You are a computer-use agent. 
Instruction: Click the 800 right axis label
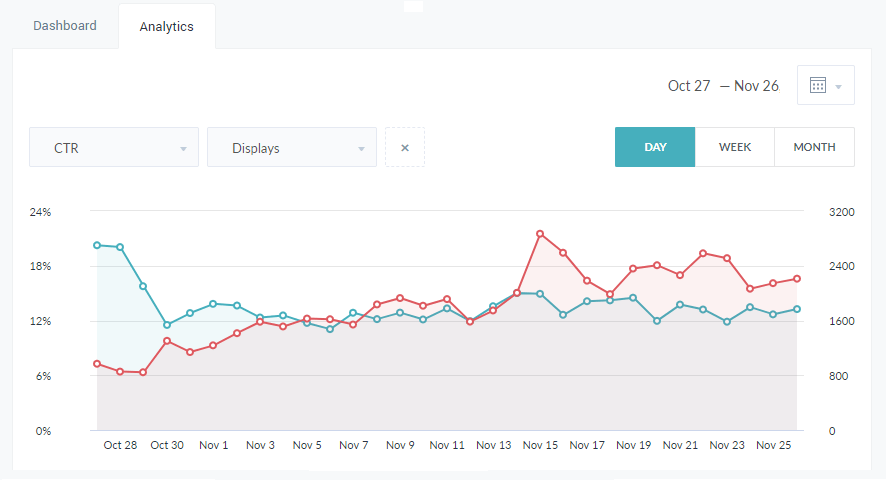point(839,376)
